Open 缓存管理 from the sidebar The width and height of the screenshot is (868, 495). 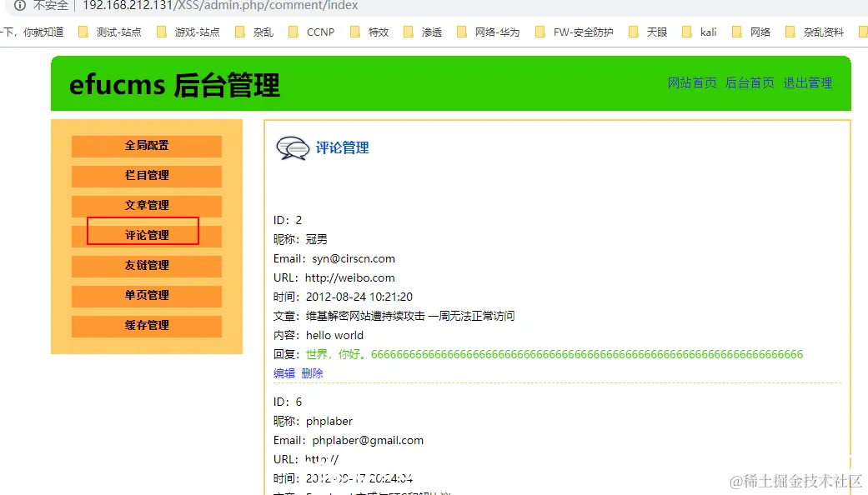146,326
